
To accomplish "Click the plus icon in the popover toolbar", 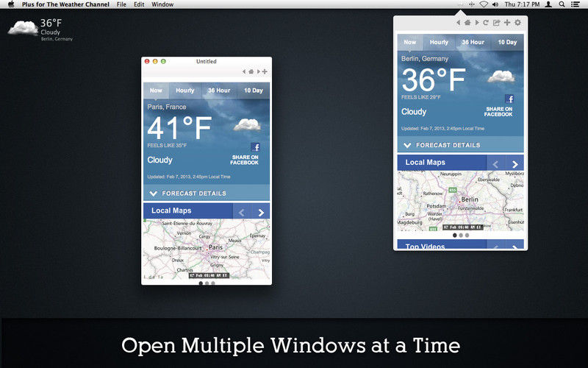I will point(507,23).
